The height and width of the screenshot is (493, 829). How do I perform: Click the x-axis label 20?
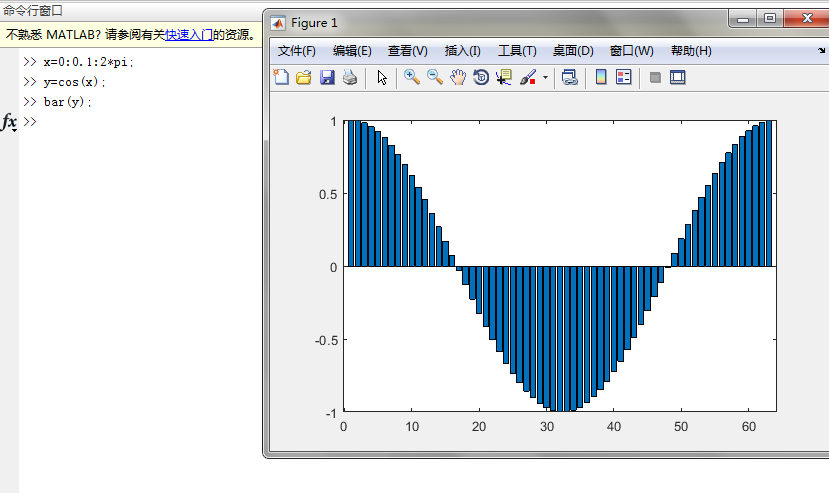[479, 426]
